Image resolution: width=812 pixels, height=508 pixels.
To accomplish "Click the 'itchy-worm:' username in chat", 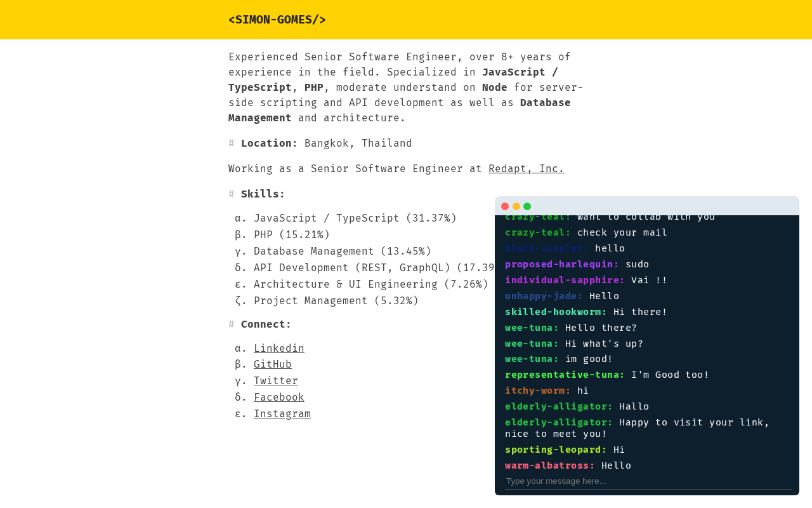I will click(x=538, y=391).
